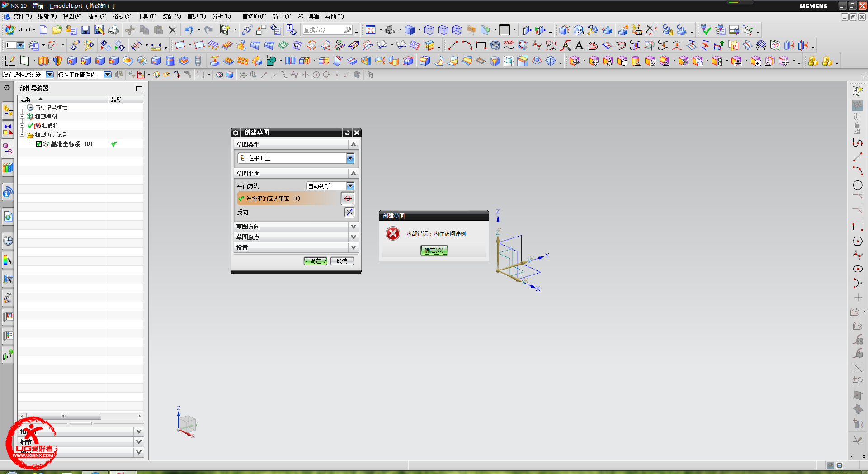Select the Helix spring tool

point(495,45)
